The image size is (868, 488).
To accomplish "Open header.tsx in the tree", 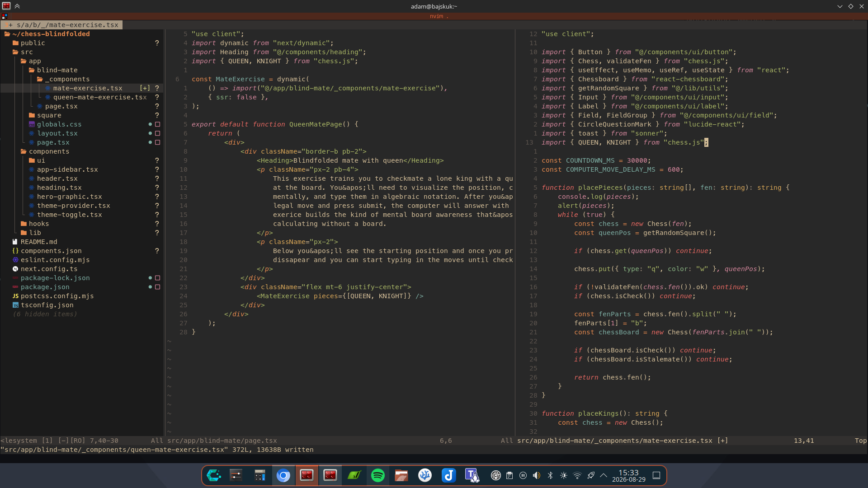I will coord(53,178).
